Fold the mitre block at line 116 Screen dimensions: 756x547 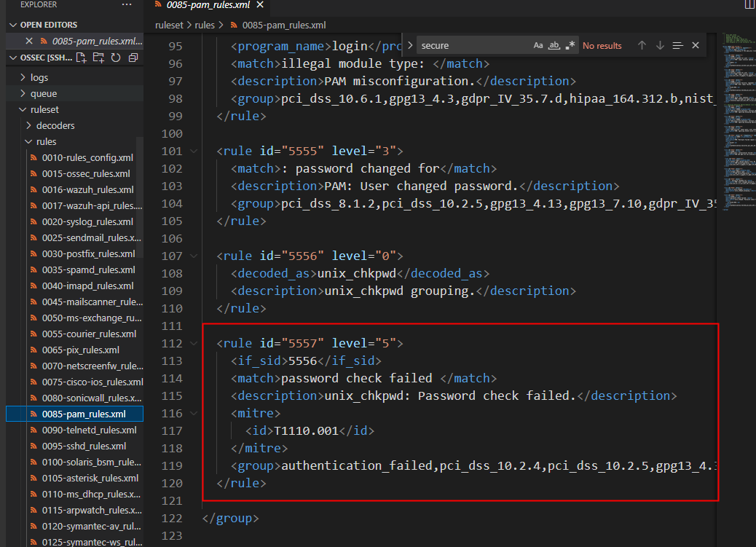pyautogui.click(x=194, y=414)
